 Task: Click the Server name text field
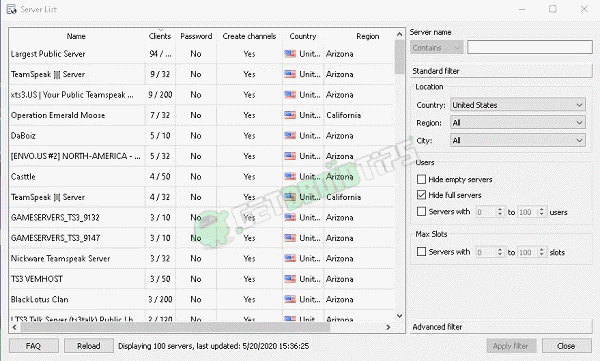[530, 47]
